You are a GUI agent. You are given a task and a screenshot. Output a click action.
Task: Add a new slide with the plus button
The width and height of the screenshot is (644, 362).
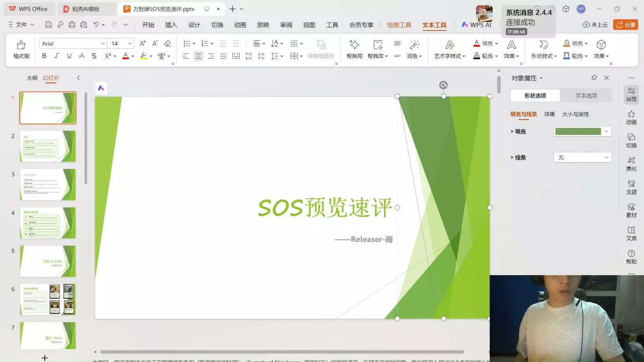point(45,358)
